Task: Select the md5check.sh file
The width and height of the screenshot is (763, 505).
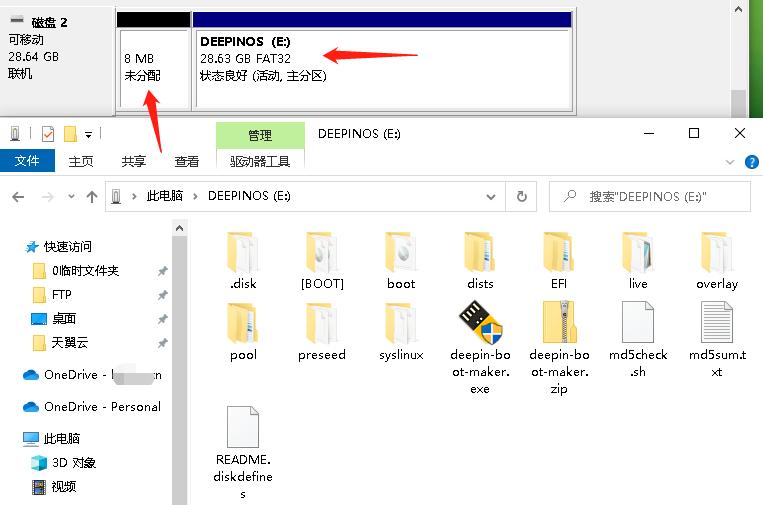Action: (637, 340)
